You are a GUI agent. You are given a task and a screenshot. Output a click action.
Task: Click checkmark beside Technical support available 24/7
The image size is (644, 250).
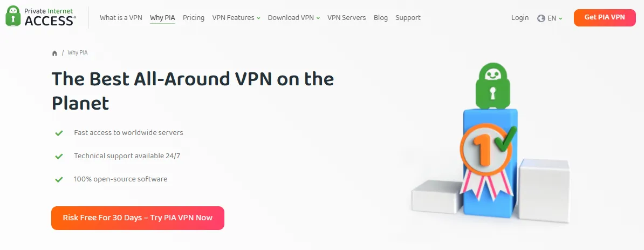59,156
